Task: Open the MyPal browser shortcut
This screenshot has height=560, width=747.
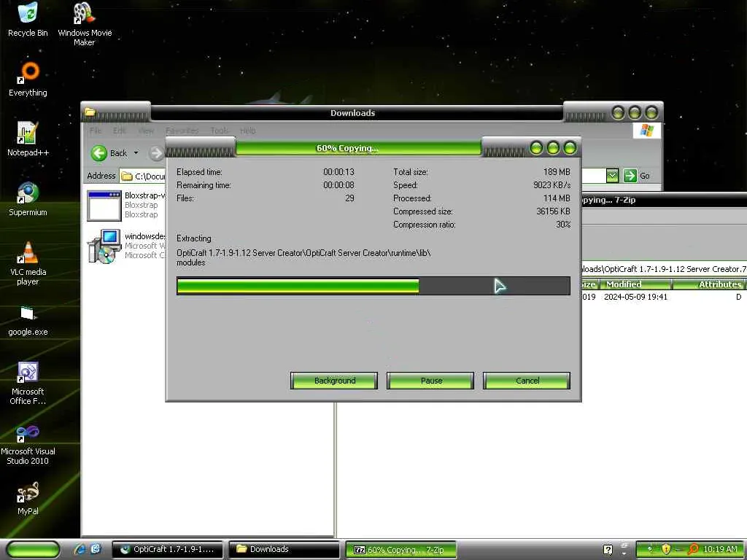Action: (28, 499)
